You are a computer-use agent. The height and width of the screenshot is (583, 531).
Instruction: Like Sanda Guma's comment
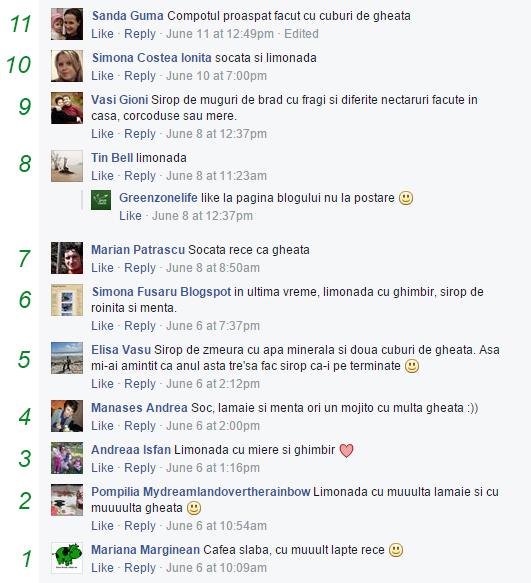tap(102, 34)
